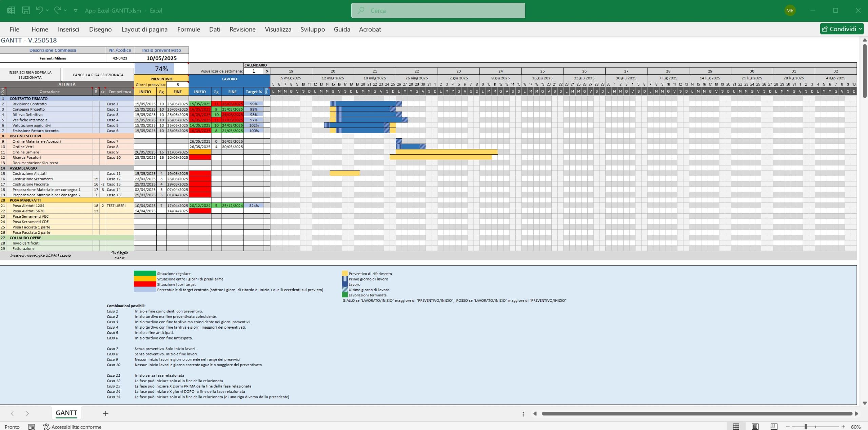Select the 74% progress cell
This screenshot has height=430, width=868.
pyautogui.click(x=161, y=69)
